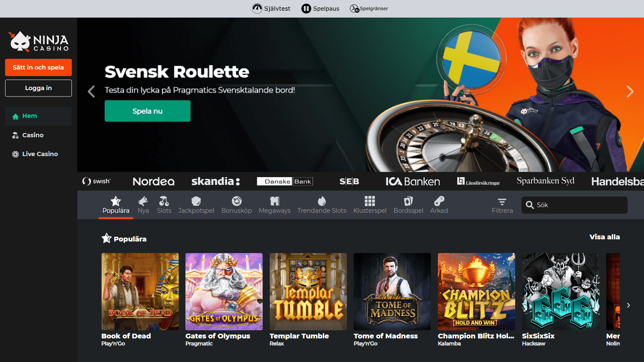This screenshot has width=644, height=362.
Task: Select the Klusterspel grid icon
Action: point(370,201)
